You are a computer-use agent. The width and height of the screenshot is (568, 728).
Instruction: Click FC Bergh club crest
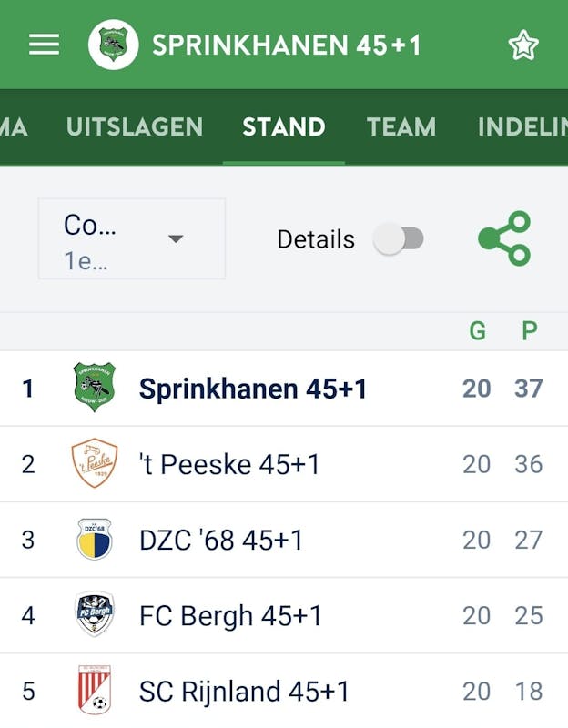pos(95,615)
